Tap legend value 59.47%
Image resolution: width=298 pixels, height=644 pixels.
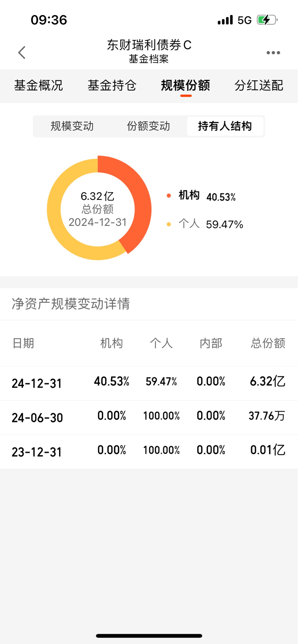(x=225, y=225)
